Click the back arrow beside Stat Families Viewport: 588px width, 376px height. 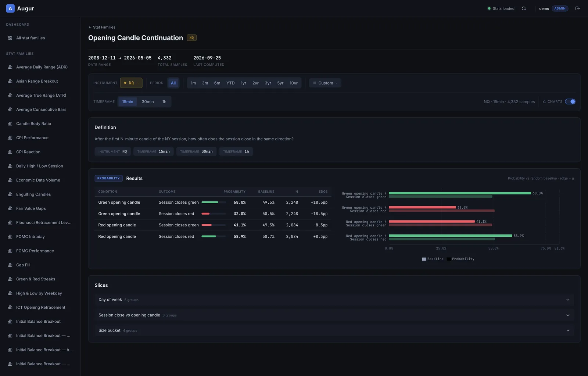(90, 27)
